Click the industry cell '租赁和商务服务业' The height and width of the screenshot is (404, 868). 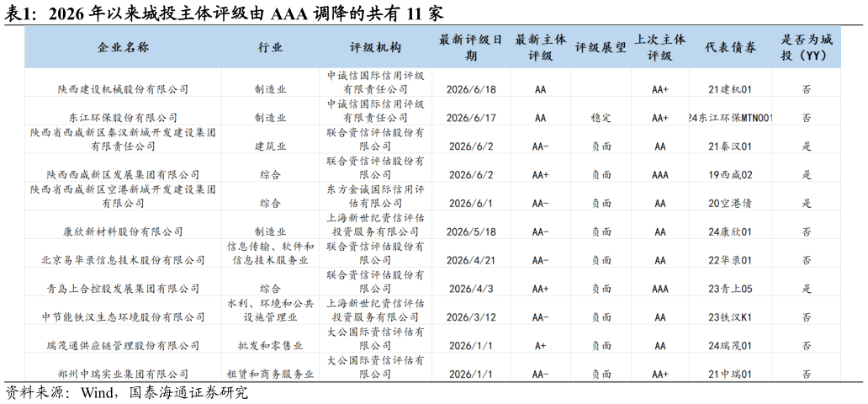click(x=270, y=375)
